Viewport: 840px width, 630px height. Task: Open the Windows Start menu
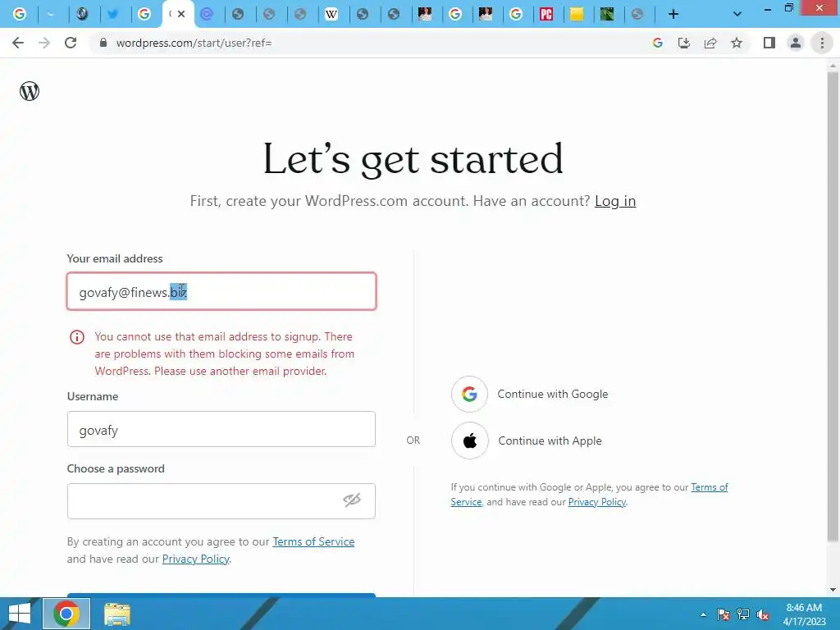pos(20,614)
